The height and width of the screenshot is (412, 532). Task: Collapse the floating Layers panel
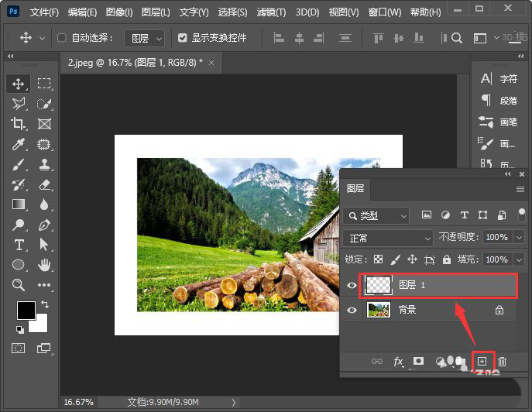pyautogui.click(x=508, y=174)
